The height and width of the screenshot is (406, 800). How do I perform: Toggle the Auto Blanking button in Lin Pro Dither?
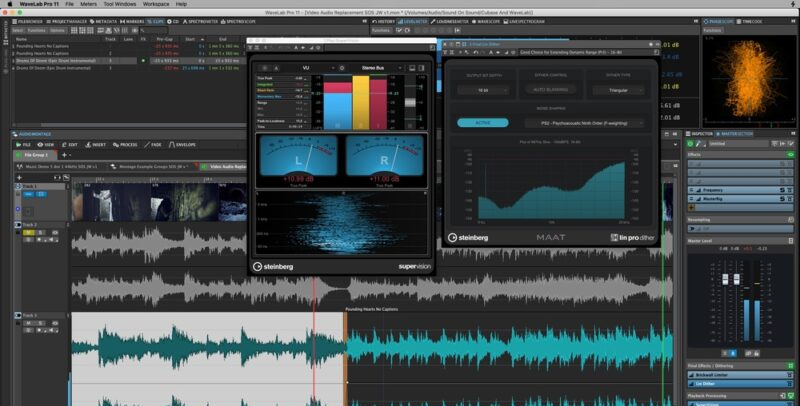click(551, 90)
